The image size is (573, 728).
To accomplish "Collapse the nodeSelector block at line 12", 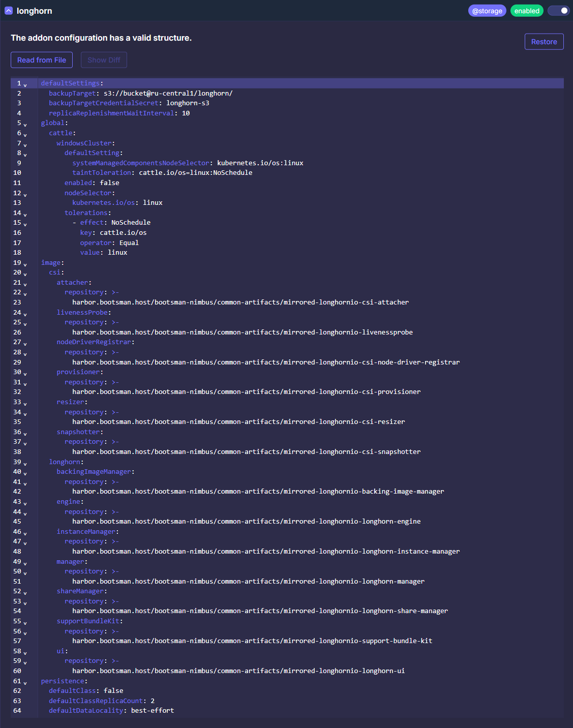I will coord(25,195).
